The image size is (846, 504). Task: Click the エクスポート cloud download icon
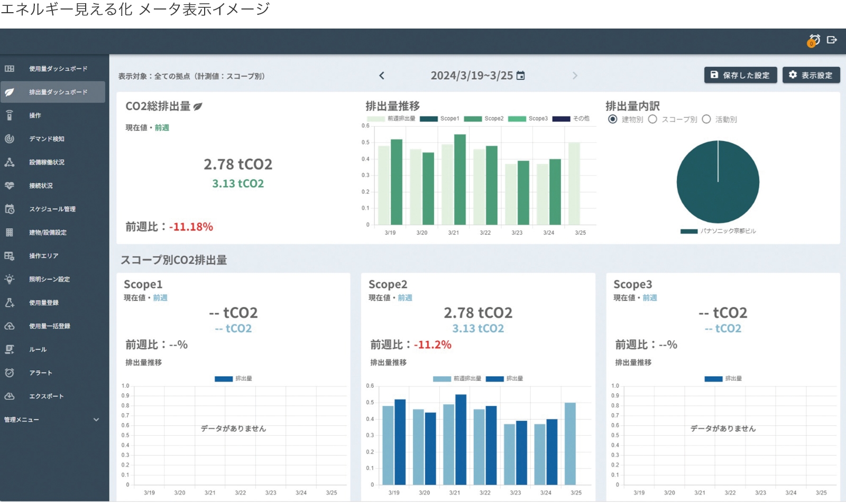click(10, 396)
